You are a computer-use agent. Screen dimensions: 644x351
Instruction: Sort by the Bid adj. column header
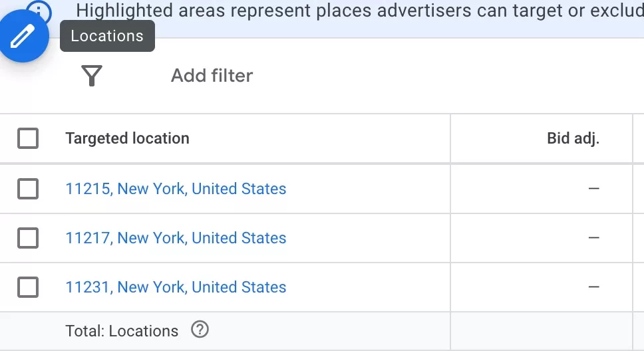pyautogui.click(x=573, y=138)
